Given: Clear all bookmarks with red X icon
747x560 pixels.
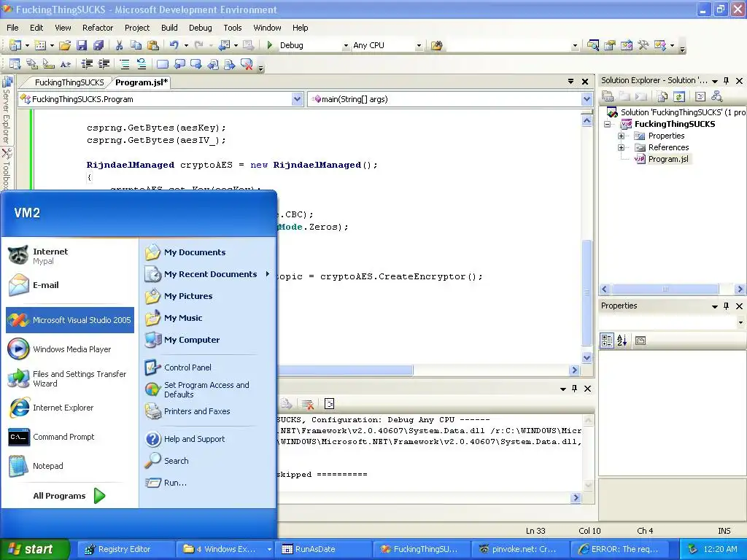Looking at the screenshot, I should click(247, 64).
